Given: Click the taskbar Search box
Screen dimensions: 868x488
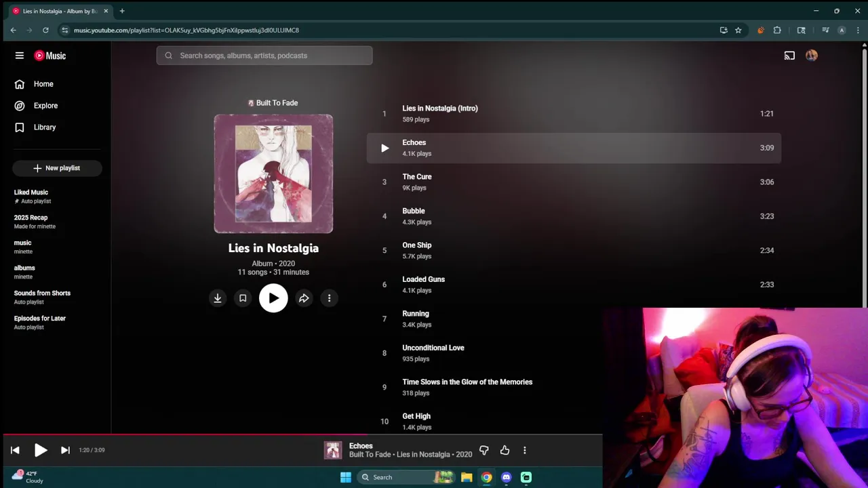Looking at the screenshot, I should tap(407, 477).
